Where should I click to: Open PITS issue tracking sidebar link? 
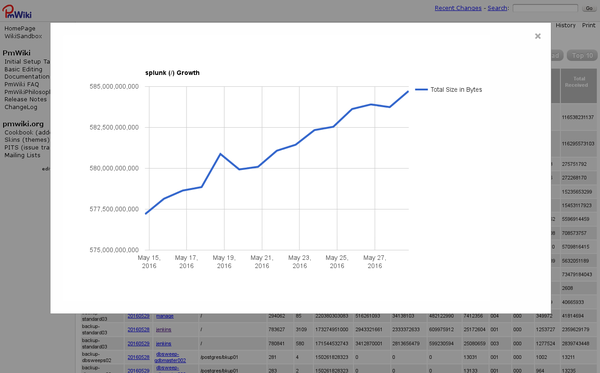coord(27,147)
